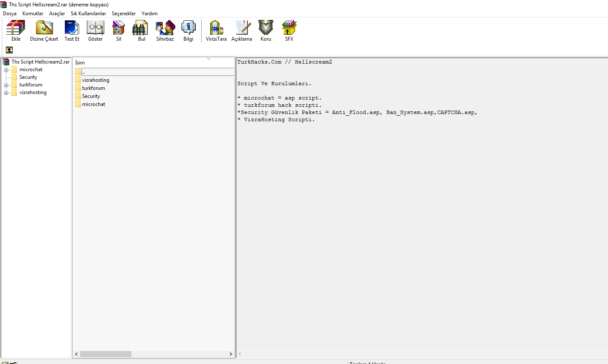Expand the vizrahosting tree node
608x364 pixels.
pyautogui.click(x=6, y=93)
